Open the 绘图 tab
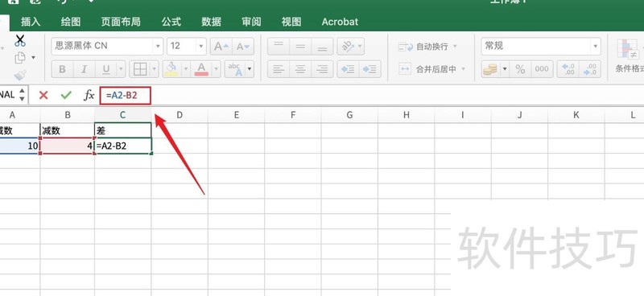 point(71,22)
